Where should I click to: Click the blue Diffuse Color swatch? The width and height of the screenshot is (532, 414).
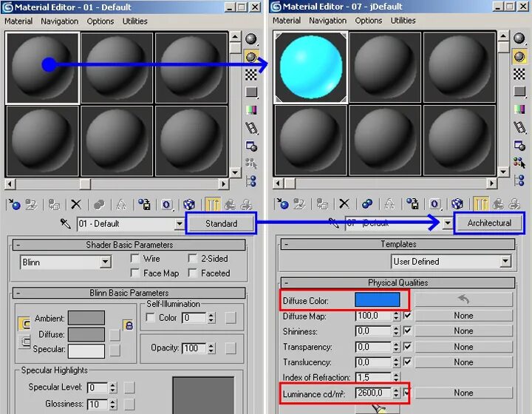[377, 300]
